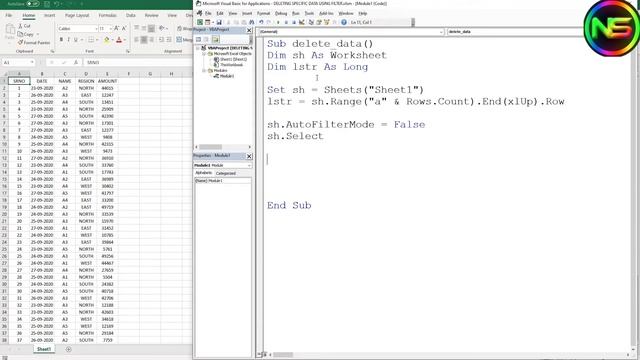This screenshot has width=640, height=360.
Task: Collapse the VBAProject tree node
Action: pyautogui.click(x=198, y=48)
